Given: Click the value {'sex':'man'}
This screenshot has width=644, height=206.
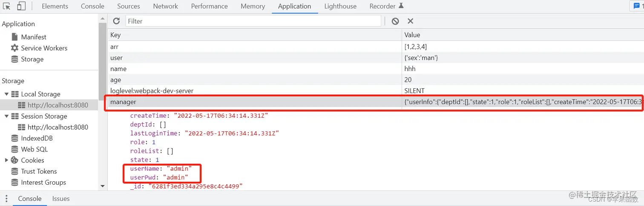Looking at the screenshot, I should 421,58.
